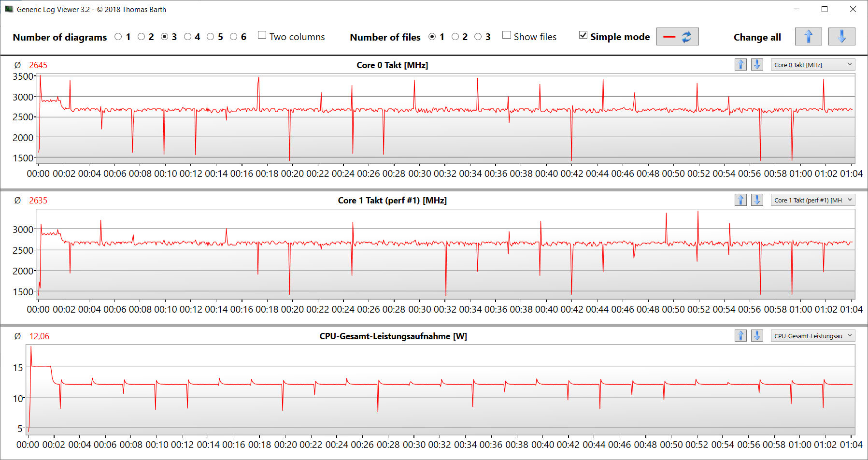Check the Show files option
The width and height of the screenshot is (868, 460).
pyautogui.click(x=507, y=35)
